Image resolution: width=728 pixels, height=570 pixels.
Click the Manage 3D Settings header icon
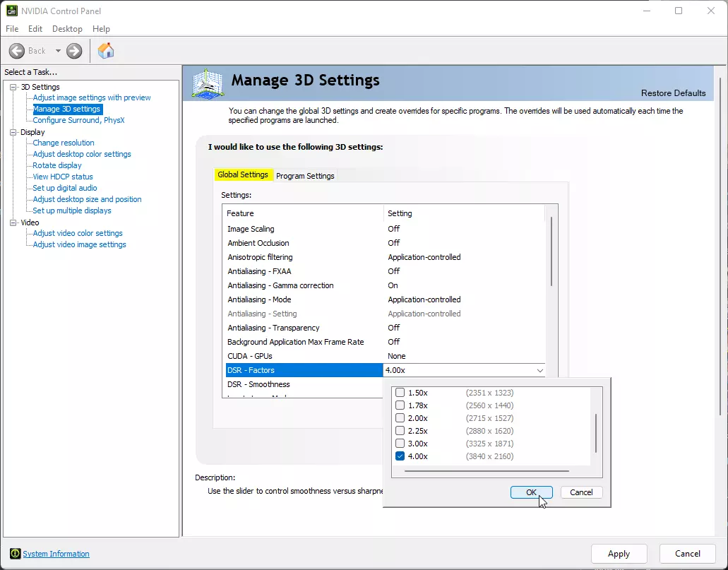[208, 83]
